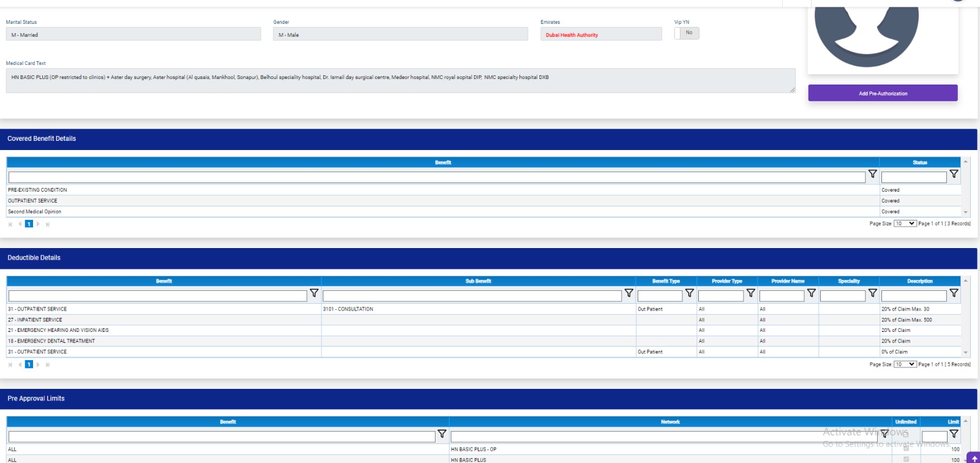Open Sub Benefit filter funnel in Deductible Details

coord(628,293)
